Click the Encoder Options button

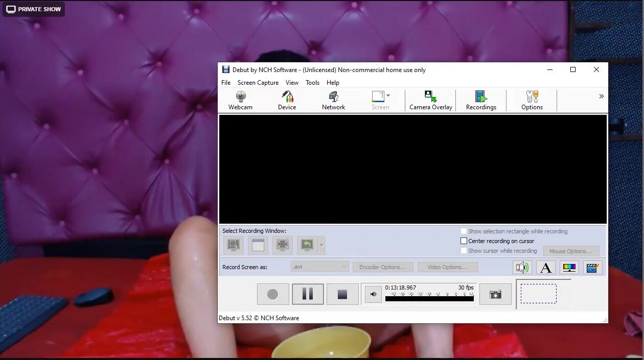[382, 267]
